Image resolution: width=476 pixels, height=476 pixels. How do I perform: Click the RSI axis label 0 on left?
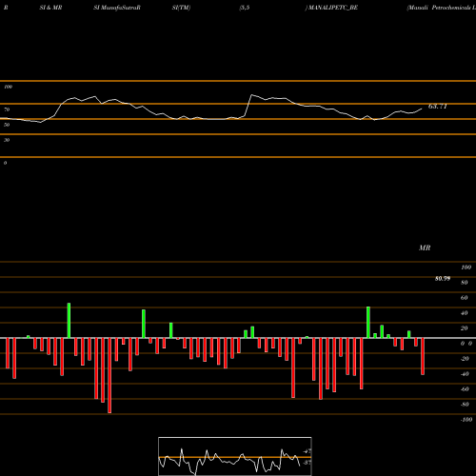coord(5,163)
